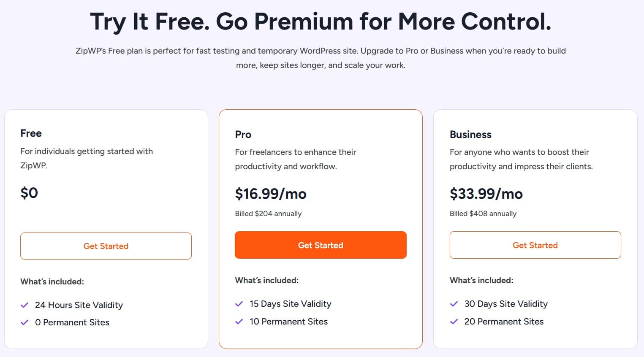Viewport: 644px width, 357px height.
Task: Click the $33.99/mo price label
Action: (x=486, y=194)
